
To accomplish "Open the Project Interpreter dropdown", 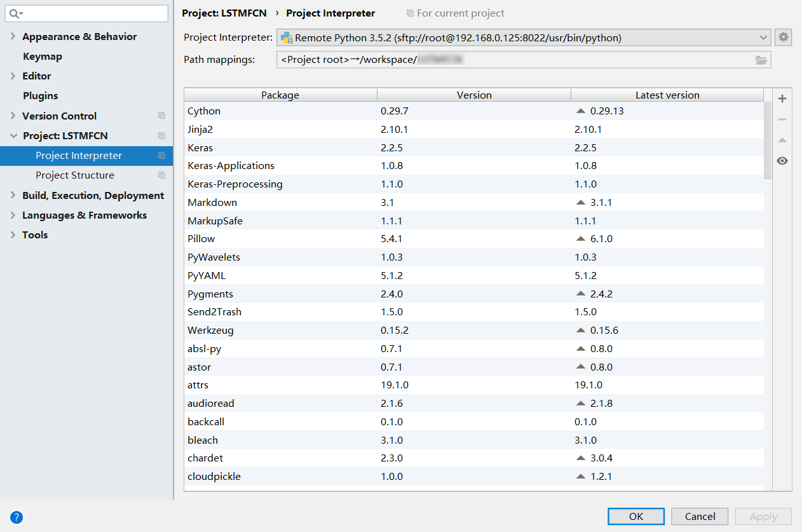I will 764,37.
